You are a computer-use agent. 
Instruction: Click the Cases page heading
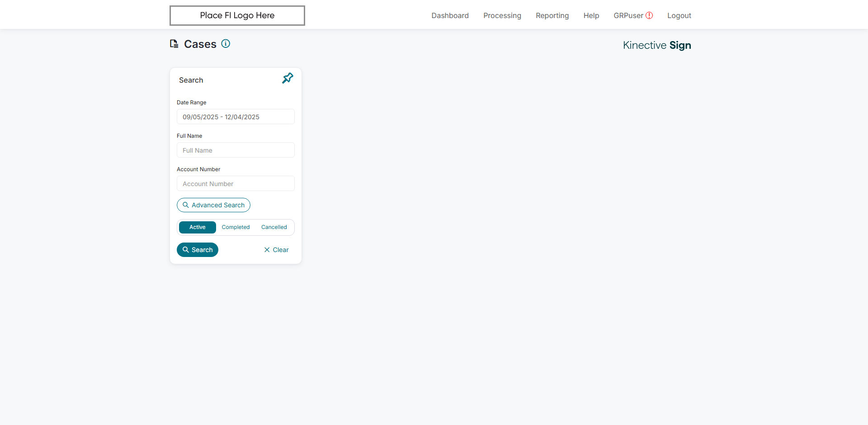200,44
